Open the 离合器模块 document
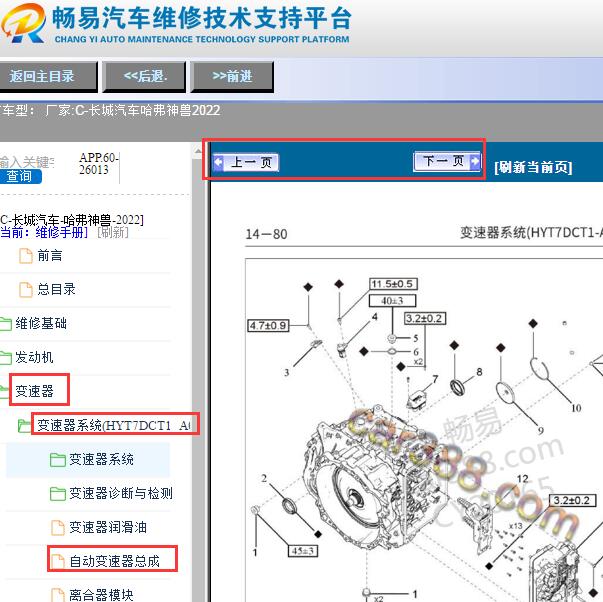The width and height of the screenshot is (603, 602). (101, 594)
